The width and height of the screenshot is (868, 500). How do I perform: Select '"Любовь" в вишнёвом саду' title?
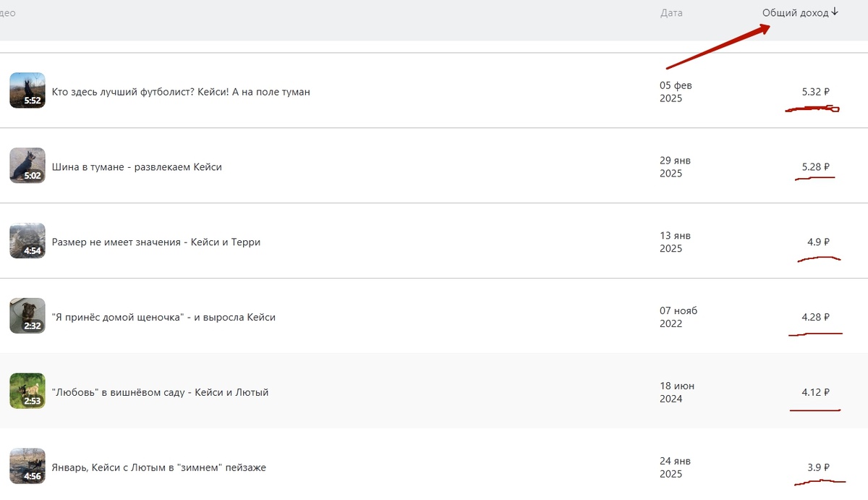(x=160, y=393)
